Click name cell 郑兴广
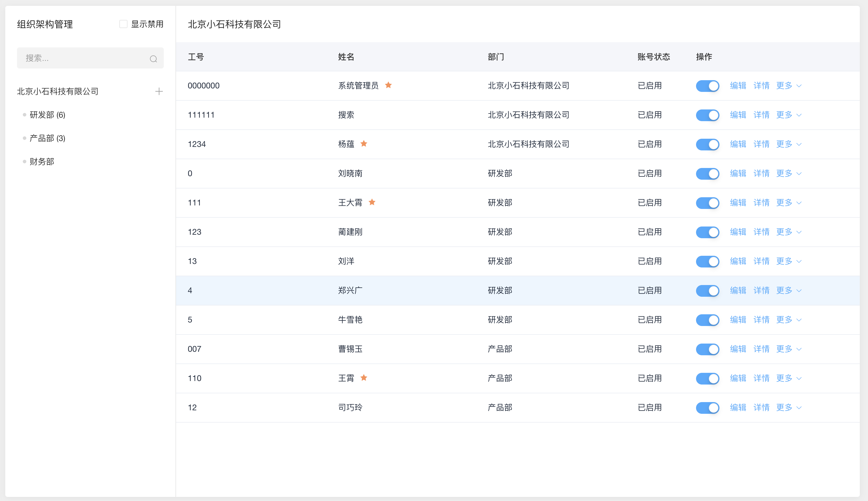The width and height of the screenshot is (868, 501). point(350,290)
